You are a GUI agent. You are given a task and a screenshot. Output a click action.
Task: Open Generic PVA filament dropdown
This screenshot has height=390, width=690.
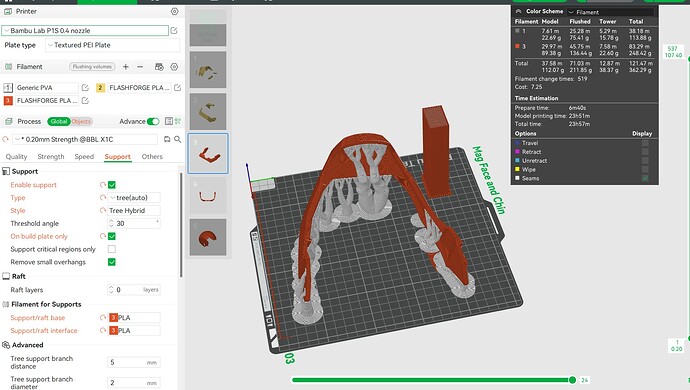(x=46, y=88)
